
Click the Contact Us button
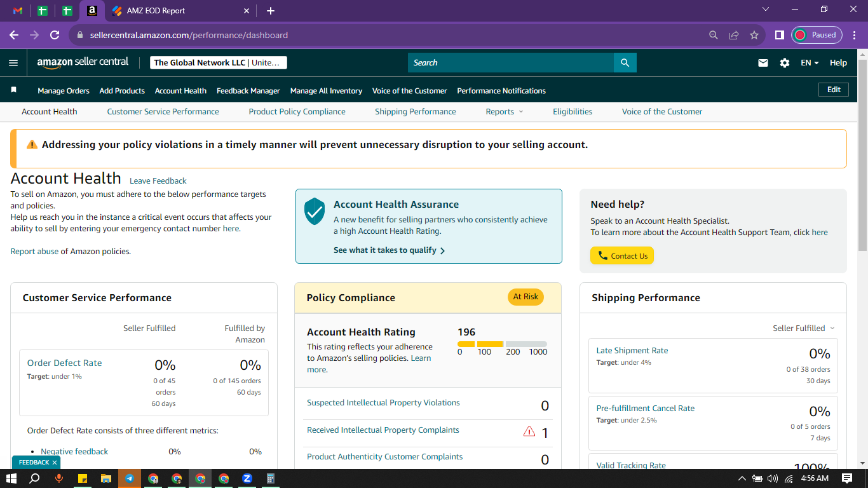[622, 256]
